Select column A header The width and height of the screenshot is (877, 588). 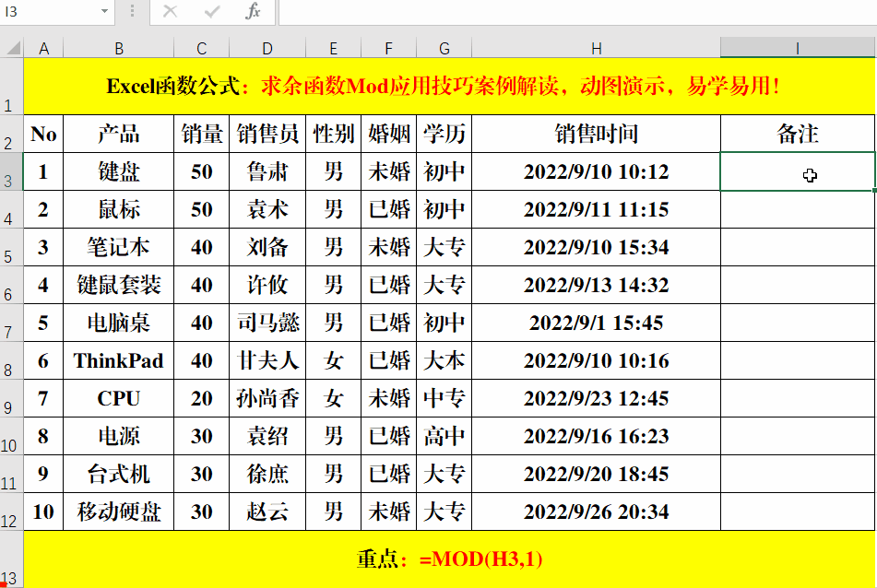(x=43, y=48)
